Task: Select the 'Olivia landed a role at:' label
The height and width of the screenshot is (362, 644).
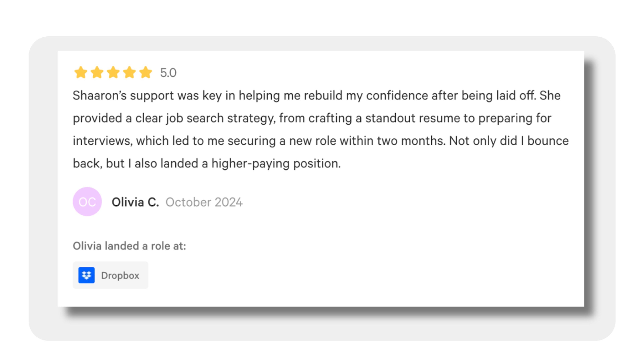Action: [x=129, y=246]
